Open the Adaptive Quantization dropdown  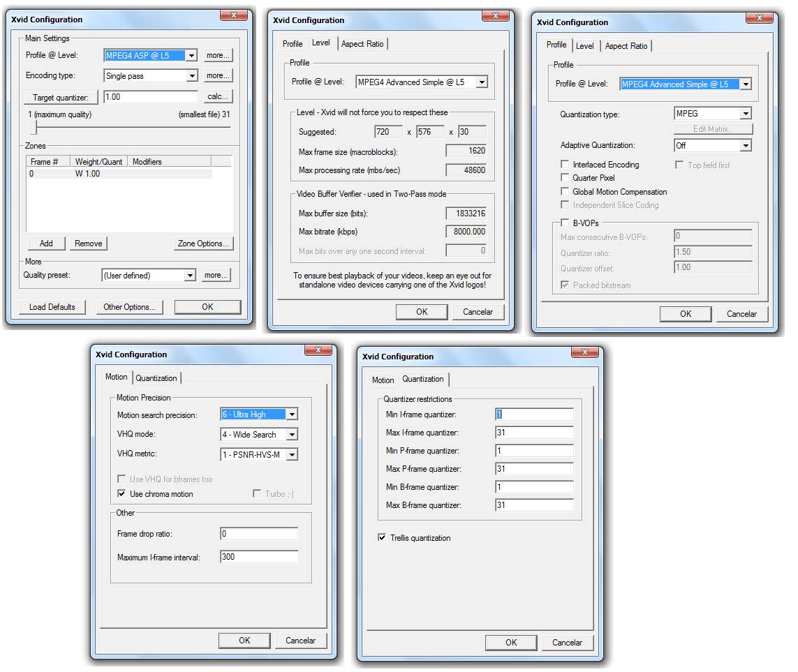713,145
